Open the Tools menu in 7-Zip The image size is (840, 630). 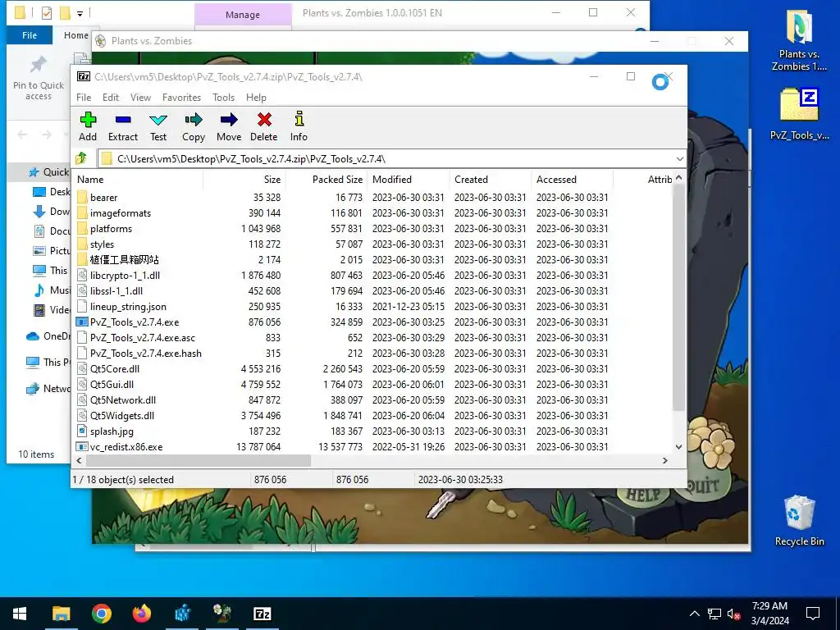pyautogui.click(x=223, y=98)
